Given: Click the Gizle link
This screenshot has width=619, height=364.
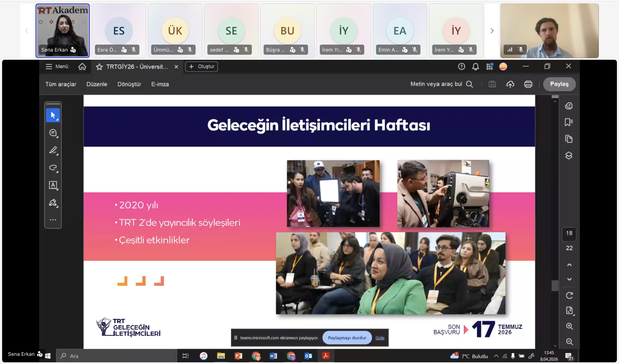Looking at the screenshot, I should [x=380, y=338].
